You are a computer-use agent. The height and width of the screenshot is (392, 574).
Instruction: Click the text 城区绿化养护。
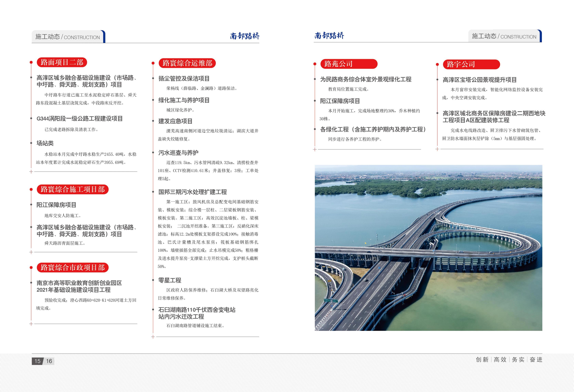tap(180, 110)
